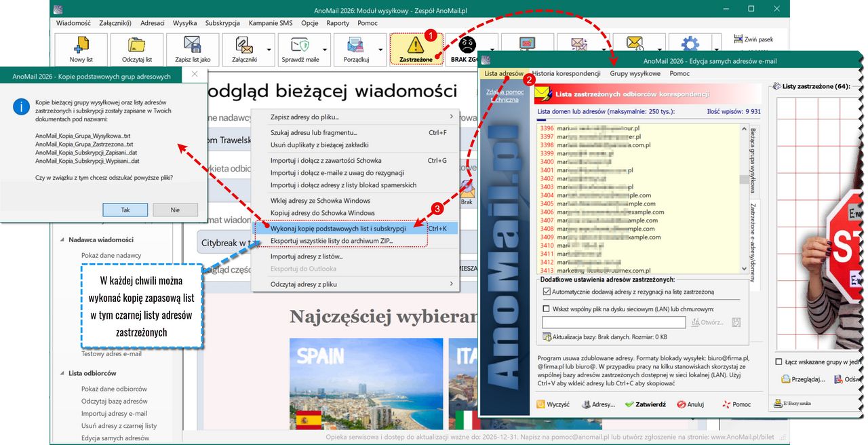
Task: Click the Nie button
Action: pos(175,210)
